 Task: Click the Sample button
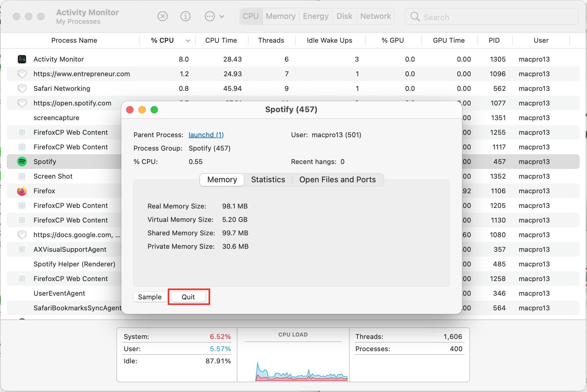pos(150,297)
